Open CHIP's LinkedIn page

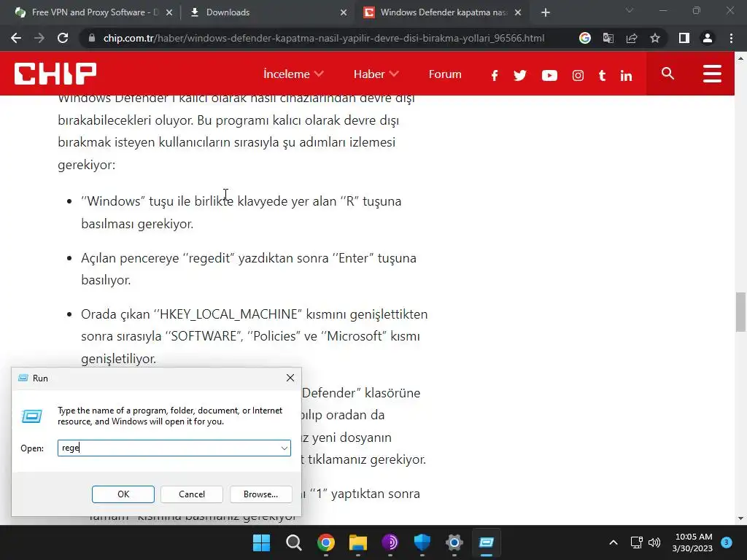(x=626, y=75)
